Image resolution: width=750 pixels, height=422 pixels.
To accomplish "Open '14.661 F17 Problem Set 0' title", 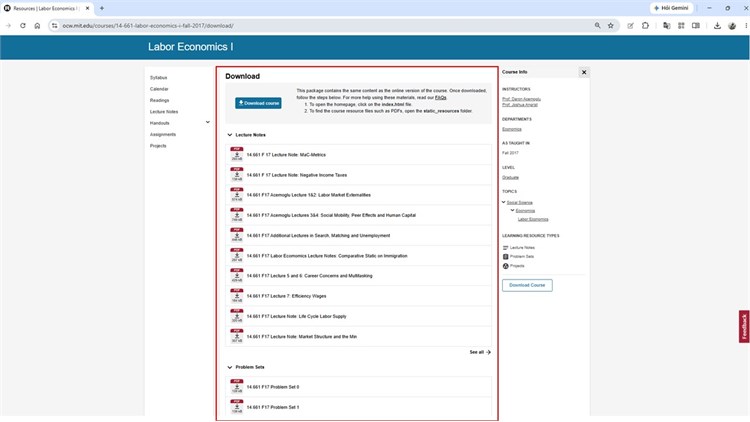I will tap(273, 387).
